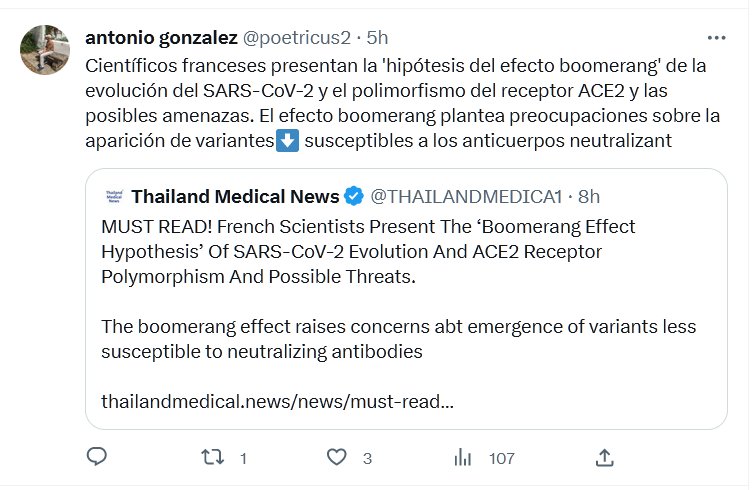754x490 pixels.
Task: Open antonio gonzalez display name link
Action: 161,38
